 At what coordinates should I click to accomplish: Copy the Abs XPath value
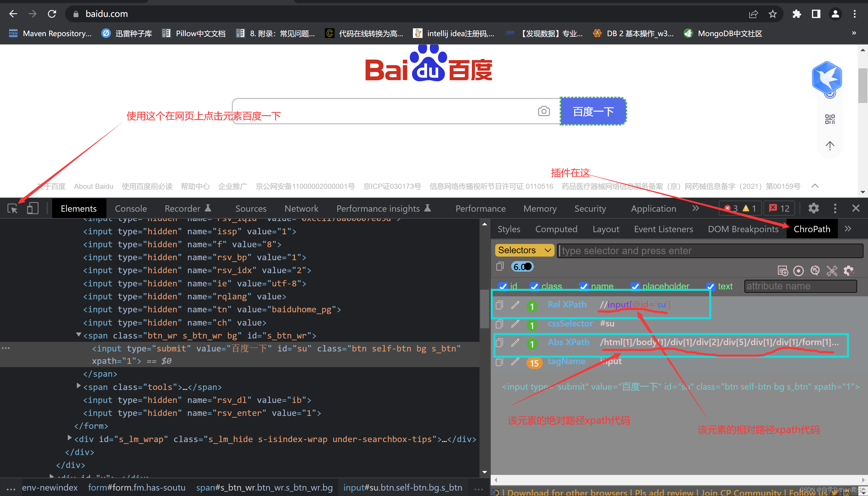(499, 342)
